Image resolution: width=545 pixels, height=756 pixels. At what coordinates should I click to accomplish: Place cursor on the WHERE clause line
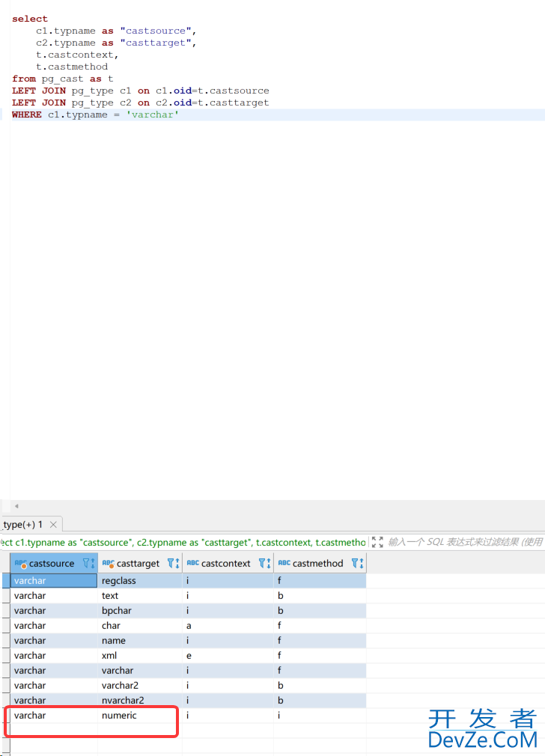(x=225, y=115)
